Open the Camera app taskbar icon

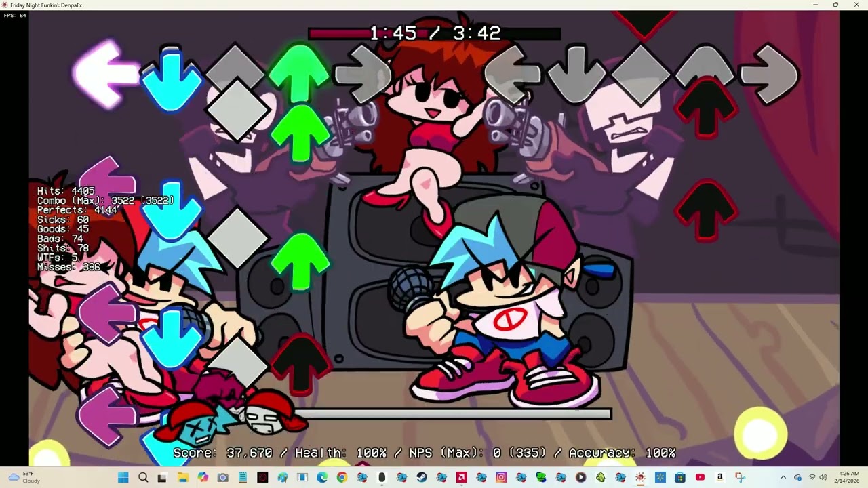(222, 477)
